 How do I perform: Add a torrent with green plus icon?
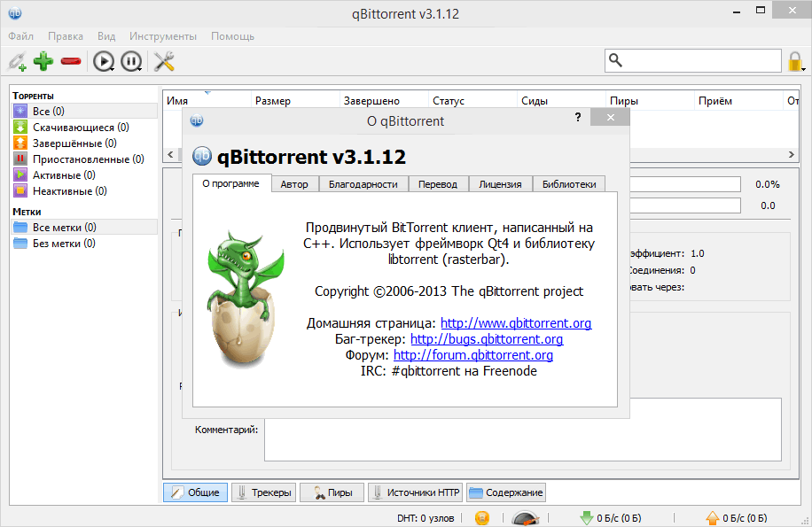click(43, 61)
